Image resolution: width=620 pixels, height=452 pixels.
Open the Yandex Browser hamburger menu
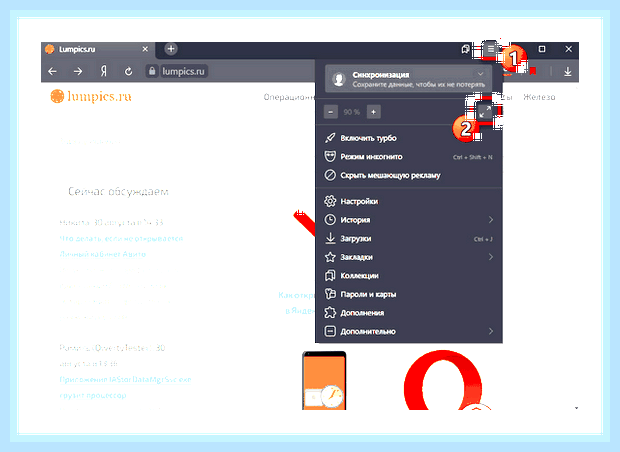click(x=490, y=49)
